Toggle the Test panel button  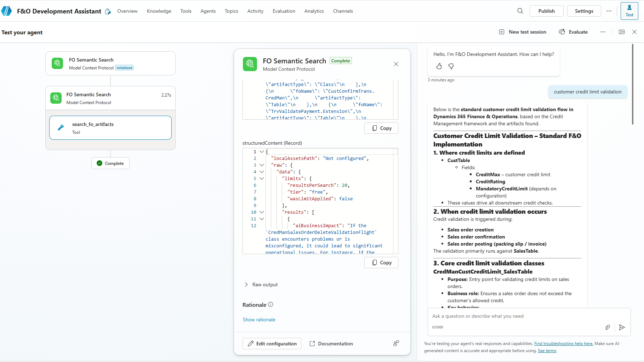coord(629,11)
